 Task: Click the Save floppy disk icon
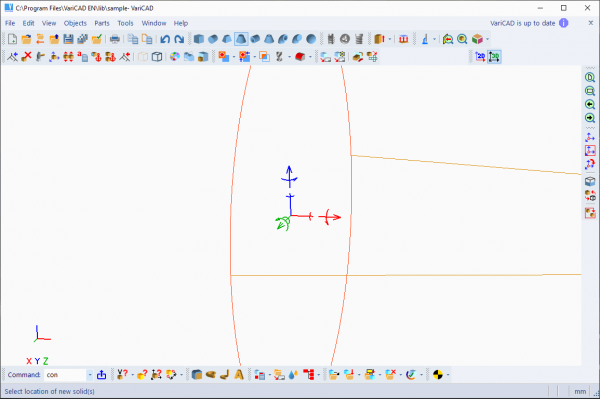(x=68, y=39)
